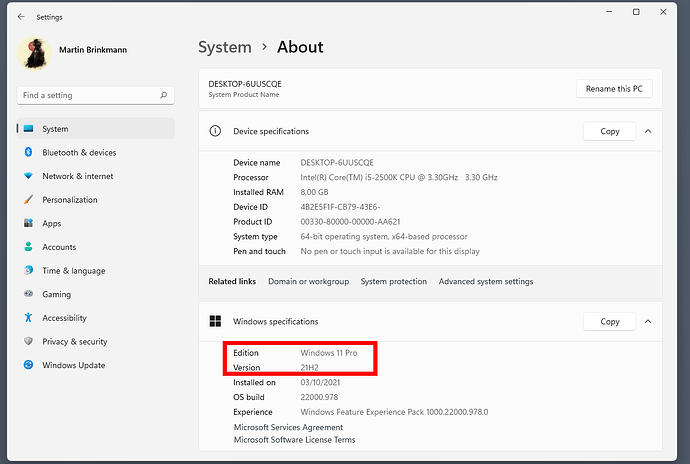Viewport: 690px width, 464px height.
Task: Click the Personalization brush icon
Action: (29, 199)
